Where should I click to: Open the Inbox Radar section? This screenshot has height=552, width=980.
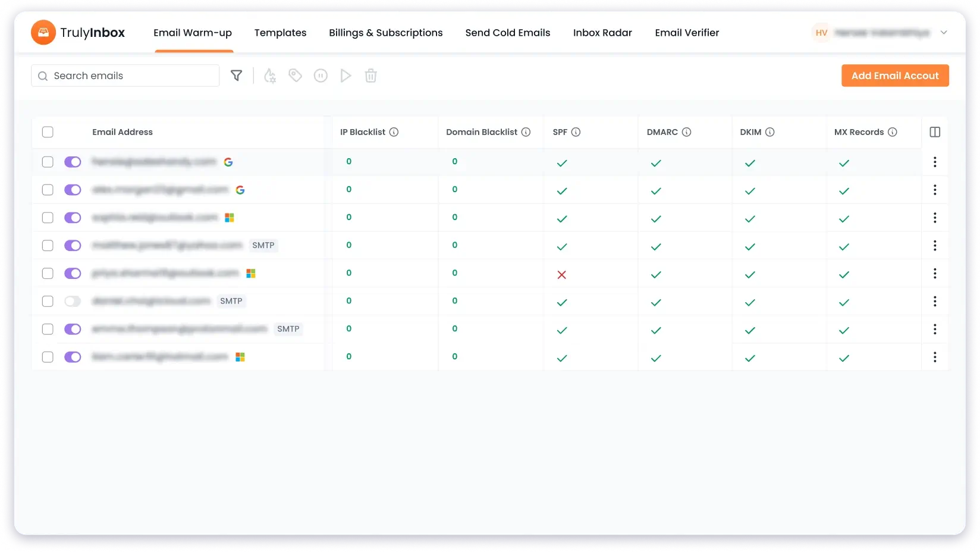pyautogui.click(x=602, y=33)
